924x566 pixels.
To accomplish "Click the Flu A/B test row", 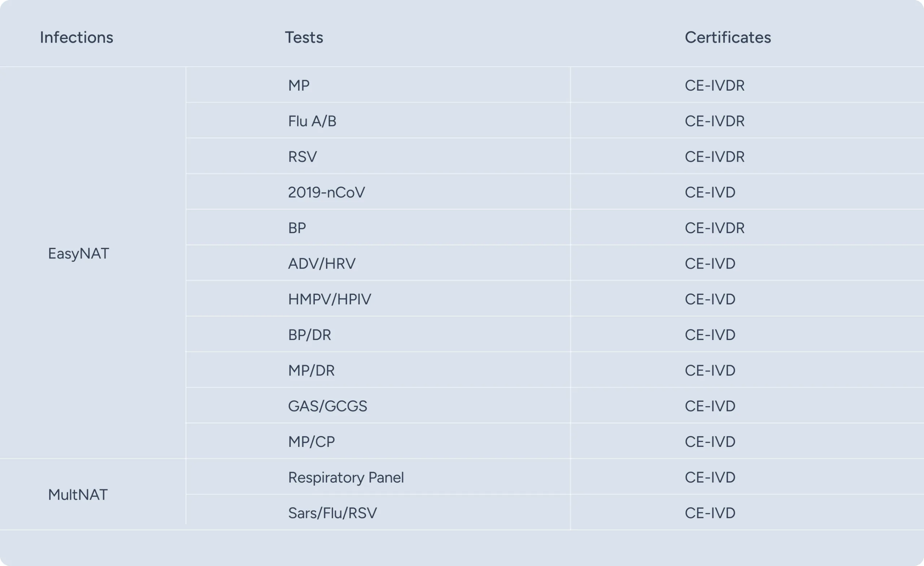I will pos(312,121).
